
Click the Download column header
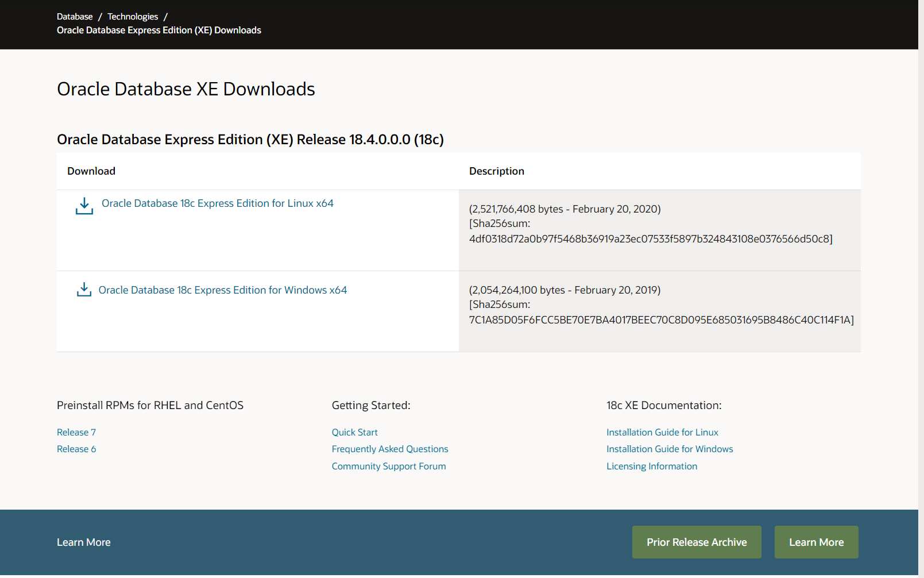(x=91, y=171)
